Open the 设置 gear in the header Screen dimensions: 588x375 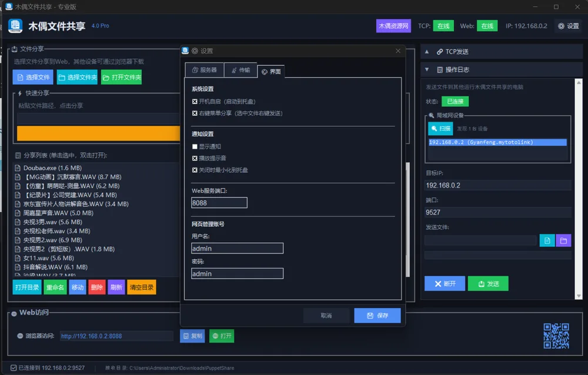(x=569, y=26)
